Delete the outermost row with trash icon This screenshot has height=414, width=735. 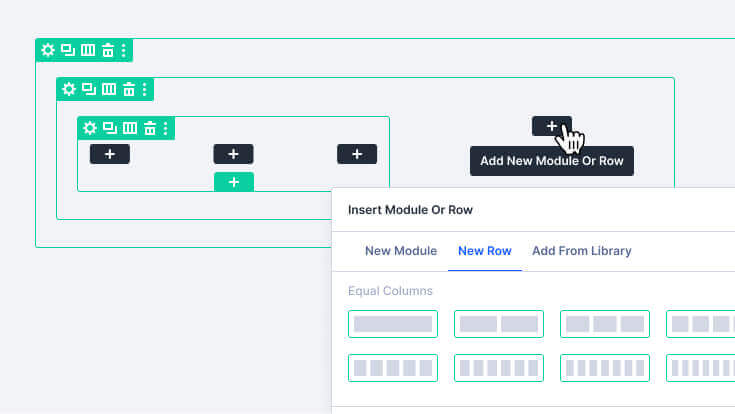click(x=108, y=50)
